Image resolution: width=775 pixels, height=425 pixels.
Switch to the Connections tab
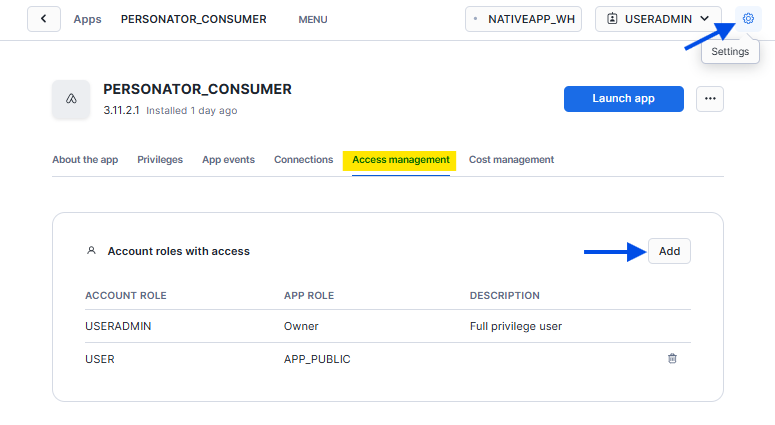tap(303, 160)
